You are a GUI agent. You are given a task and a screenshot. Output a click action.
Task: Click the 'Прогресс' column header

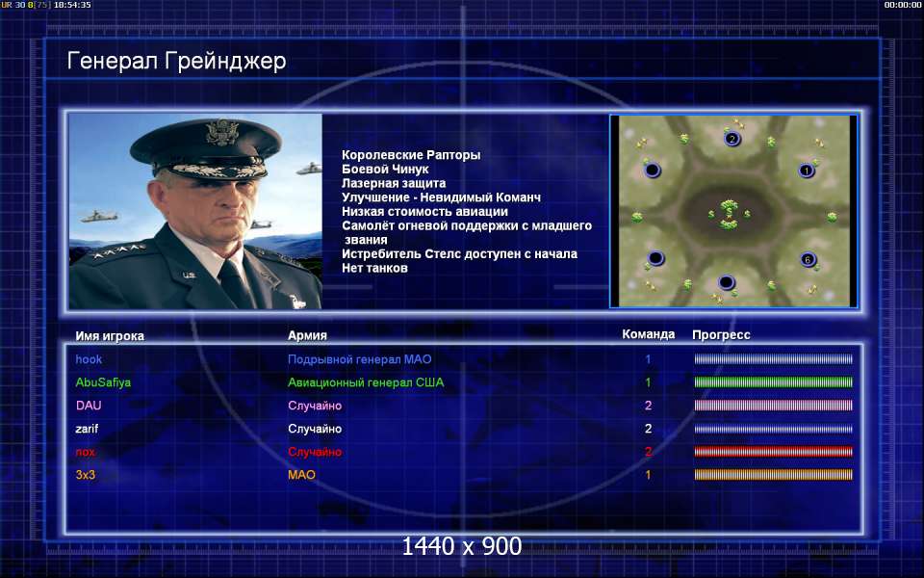(721, 335)
